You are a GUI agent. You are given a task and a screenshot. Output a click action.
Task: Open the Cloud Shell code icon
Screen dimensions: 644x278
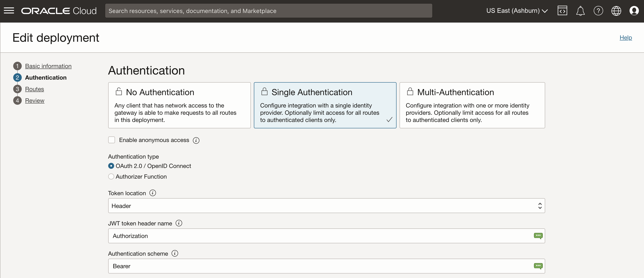tap(562, 10)
